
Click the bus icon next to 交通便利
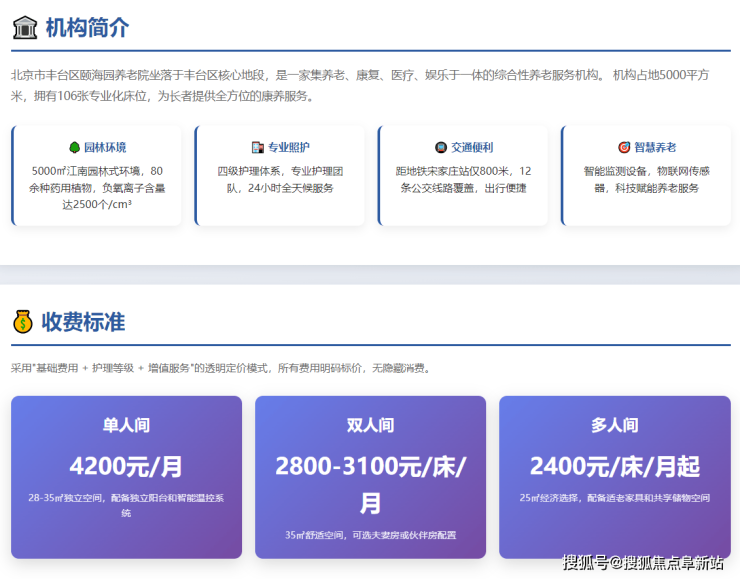click(x=441, y=147)
